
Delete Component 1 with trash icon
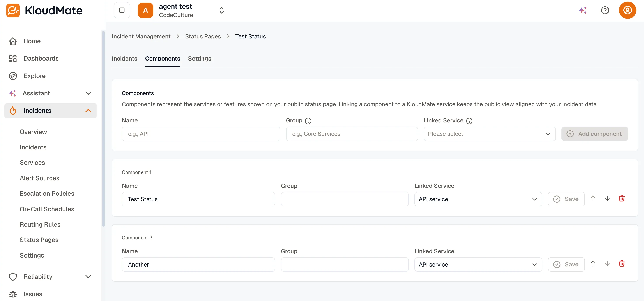622,198
